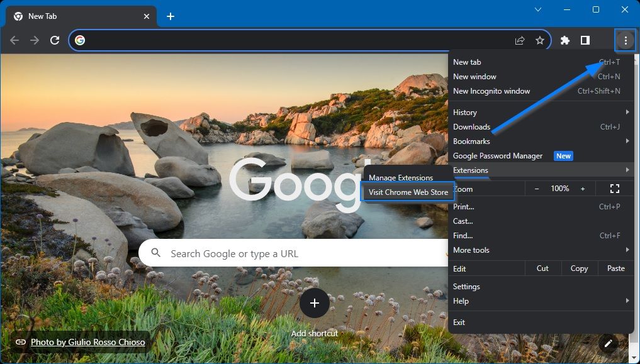
Task: Click the Add shortcut button
Action: coord(315,303)
